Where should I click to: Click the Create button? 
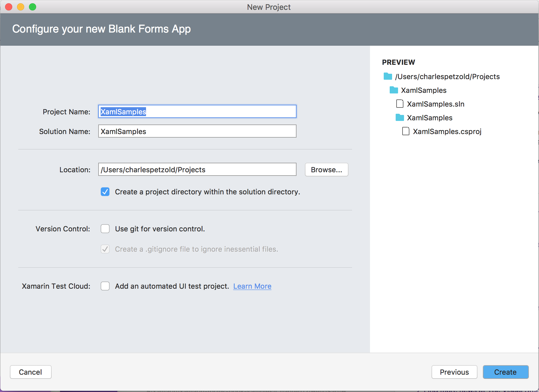[505, 372]
